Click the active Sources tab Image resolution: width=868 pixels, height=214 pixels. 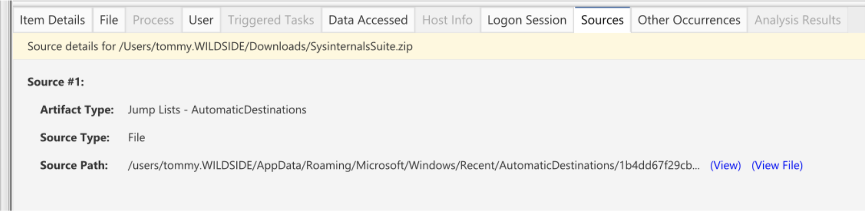(602, 20)
